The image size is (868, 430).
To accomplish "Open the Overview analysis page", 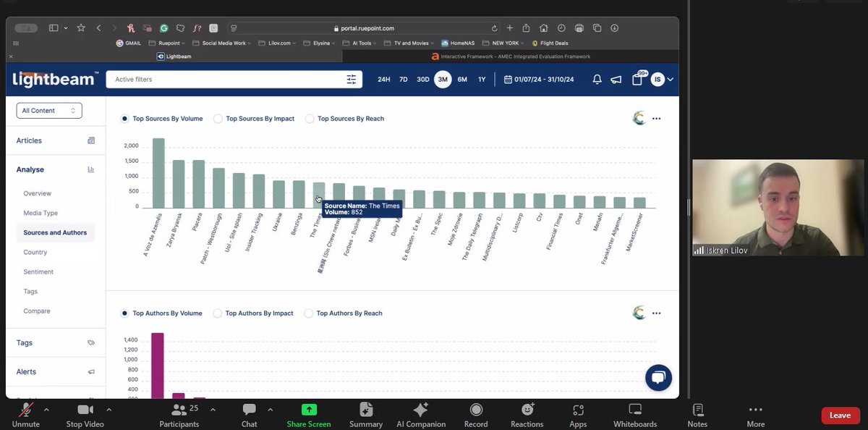I will click(x=38, y=194).
